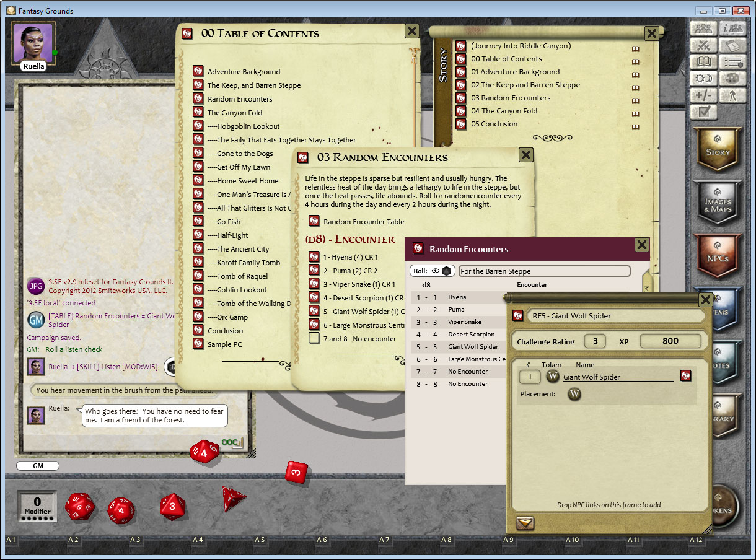
Task: Check the '7 and 8 - No encounter' box
Action: (314, 338)
